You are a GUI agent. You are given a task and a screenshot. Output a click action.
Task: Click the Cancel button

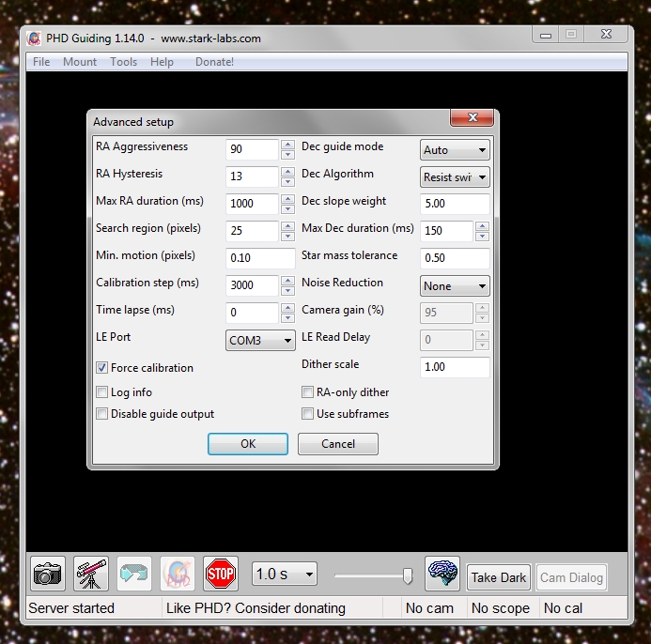[x=338, y=444]
